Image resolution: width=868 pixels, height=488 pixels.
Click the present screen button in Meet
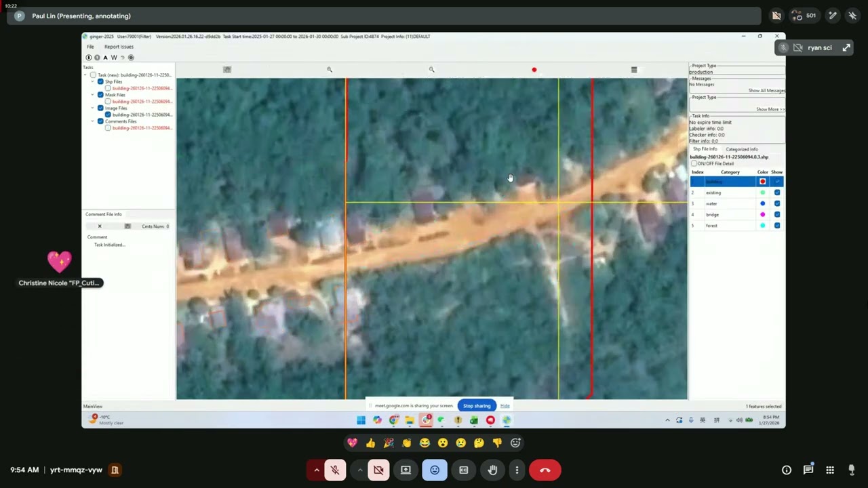tap(406, 470)
